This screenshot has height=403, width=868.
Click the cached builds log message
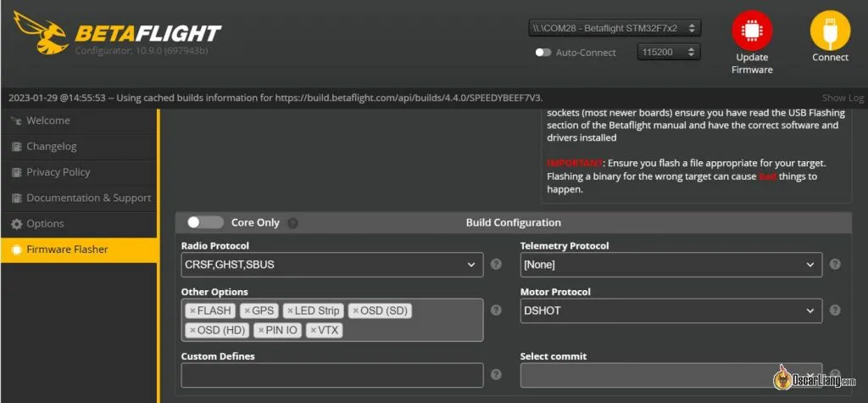(275, 98)
